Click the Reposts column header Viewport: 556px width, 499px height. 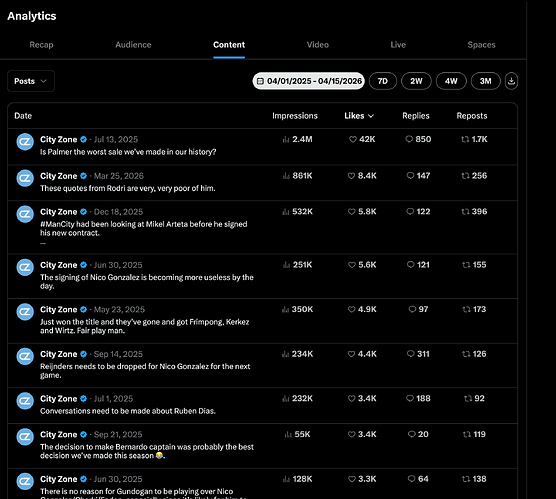click(472, 116)
